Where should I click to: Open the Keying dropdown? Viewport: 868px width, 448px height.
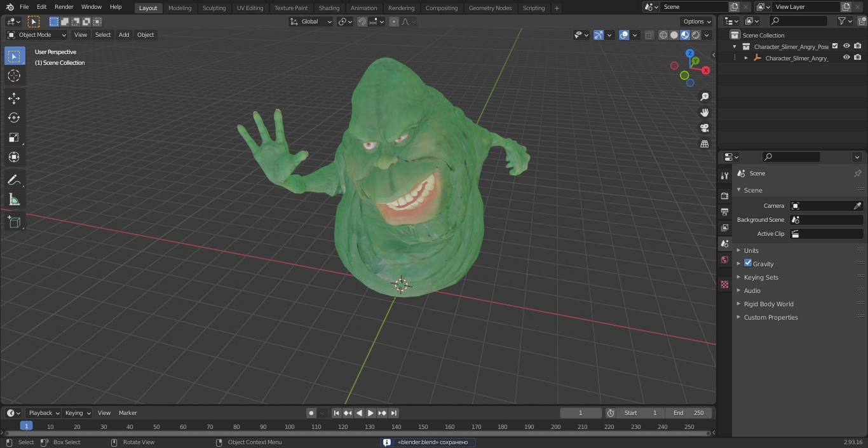78,413
